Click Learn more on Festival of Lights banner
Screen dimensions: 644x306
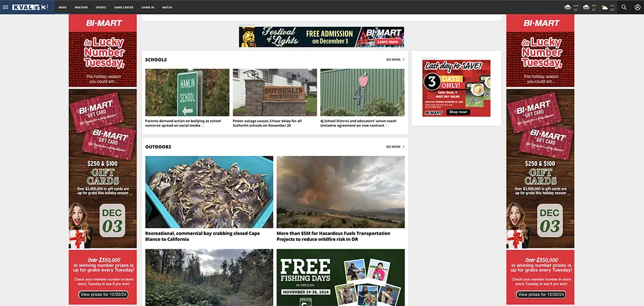(x=388, y=42)
